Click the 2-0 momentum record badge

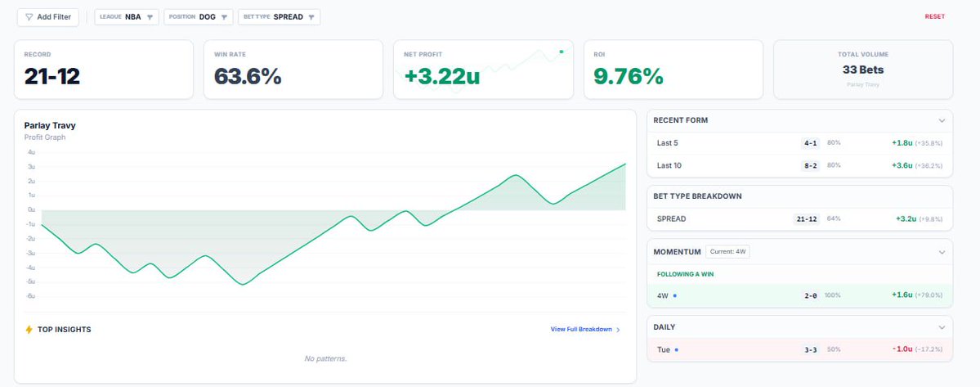tap(810, 295)
